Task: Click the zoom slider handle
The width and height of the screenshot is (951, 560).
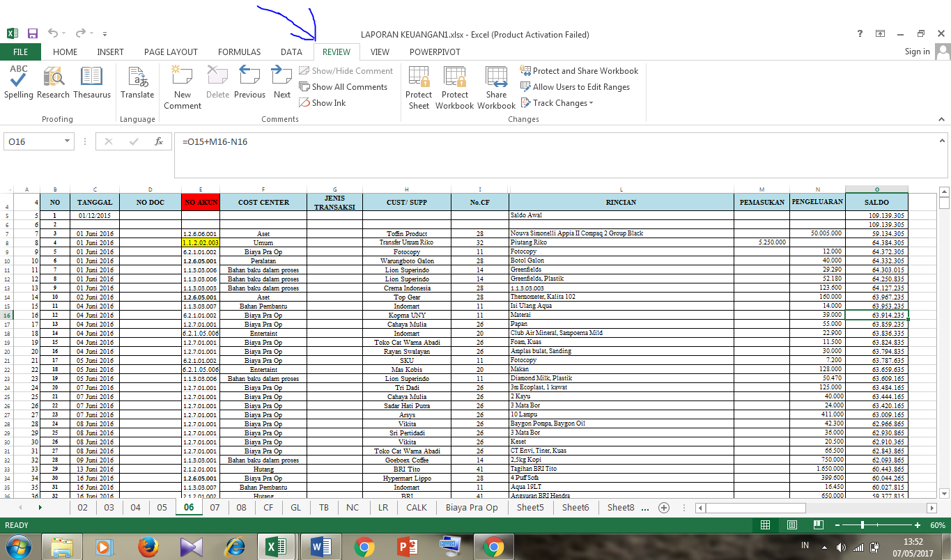Action: [863, 525]
